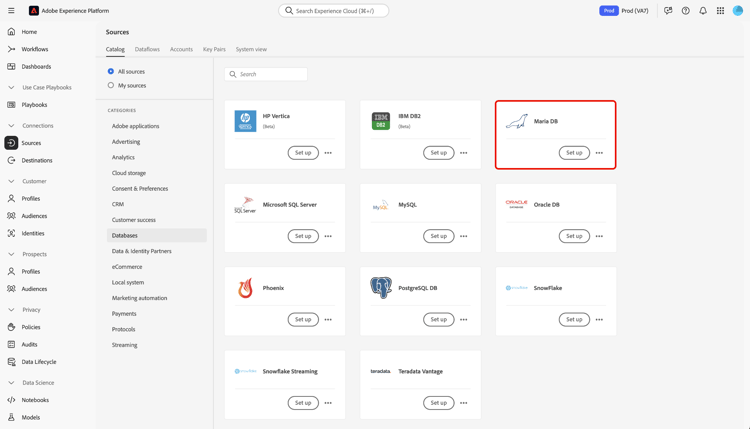
Task: Focus the Search Experience Cloud field
Action: coord(334,11)
